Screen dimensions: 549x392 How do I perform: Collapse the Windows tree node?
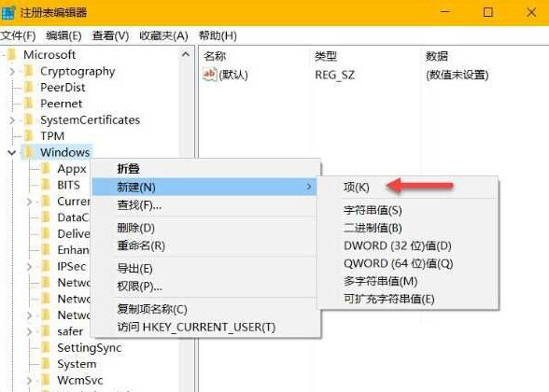[12, 153]
